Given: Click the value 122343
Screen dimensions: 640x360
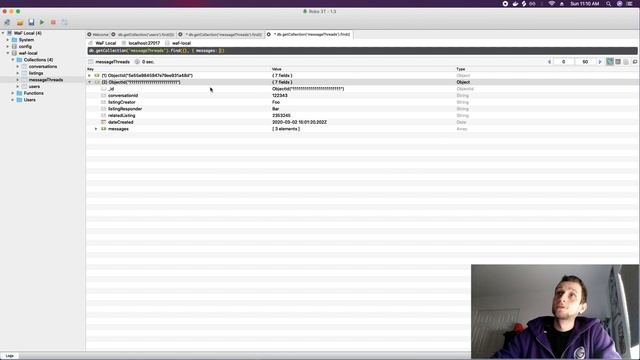Looking at the screenshot, I should 280,96.
